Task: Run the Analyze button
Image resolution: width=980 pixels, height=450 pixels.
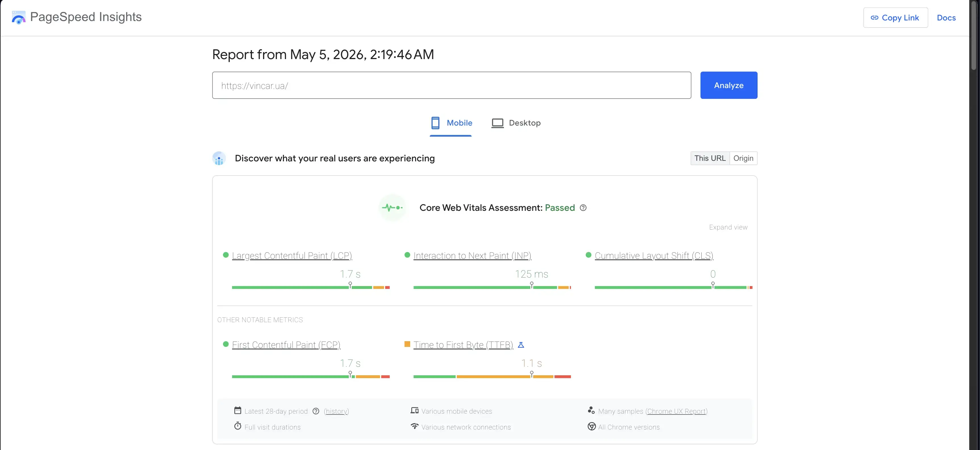Action: click(729, 85)
